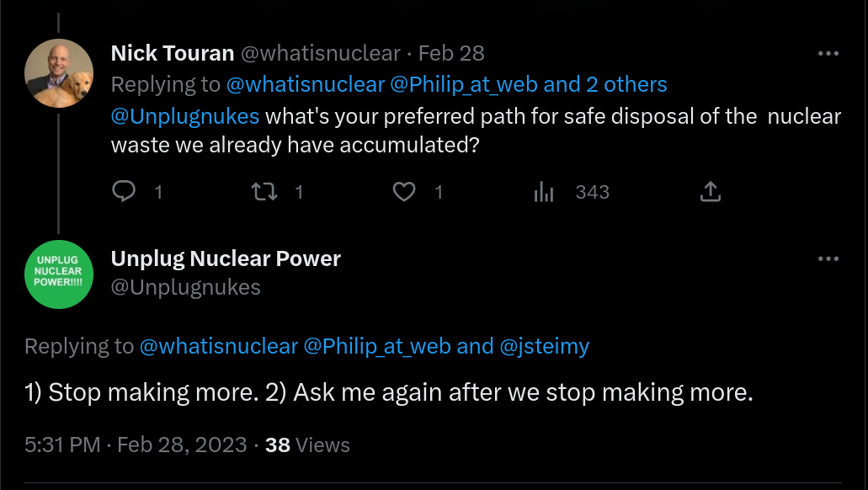The width and height of the screenshot is (868, 490).
Task: Click the reply icon on Nick's tweet
Action: [124, 192]
